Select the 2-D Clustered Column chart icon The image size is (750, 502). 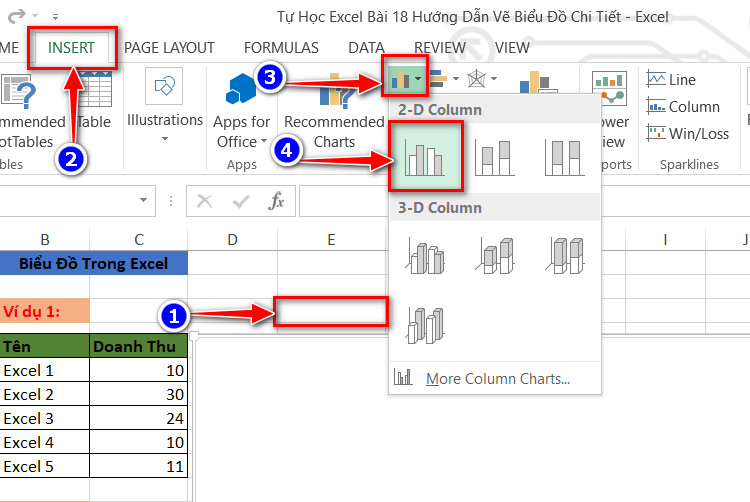pyautogui.click(x=425, y=156)
